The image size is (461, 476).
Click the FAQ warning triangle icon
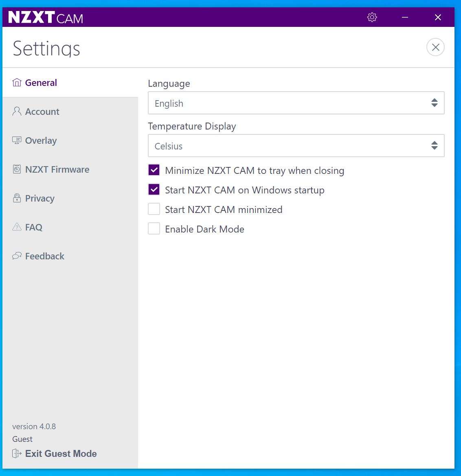(17, 227)
